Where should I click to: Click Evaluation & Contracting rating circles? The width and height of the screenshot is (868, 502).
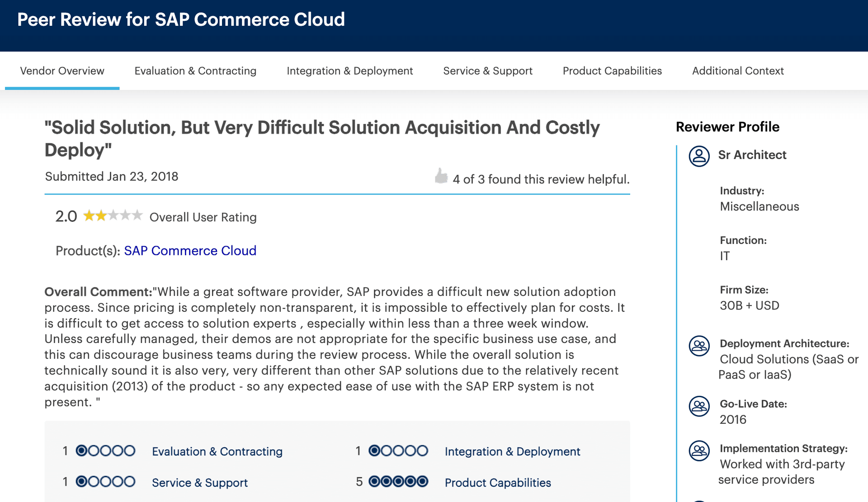[x=105, y=450]
